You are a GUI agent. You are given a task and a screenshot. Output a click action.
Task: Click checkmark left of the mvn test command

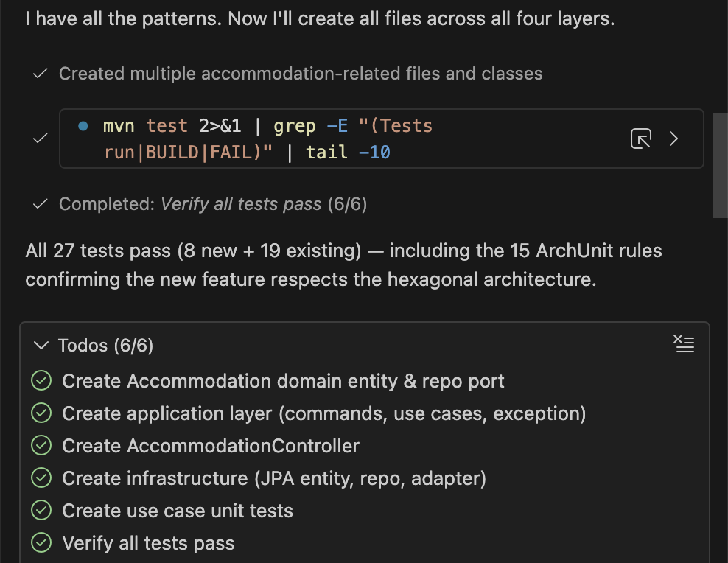pos(41,139)
